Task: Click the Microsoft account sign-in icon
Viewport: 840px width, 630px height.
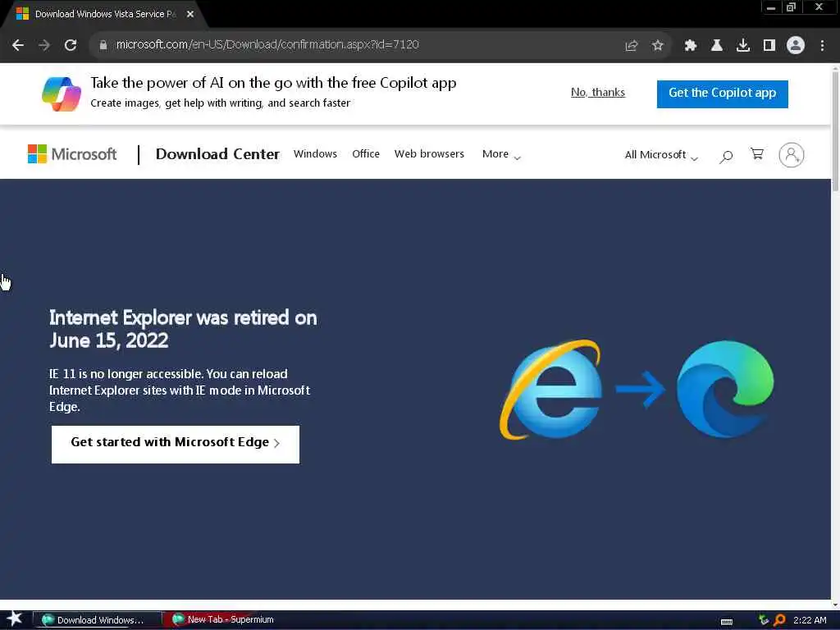Action: coord(792,155)
